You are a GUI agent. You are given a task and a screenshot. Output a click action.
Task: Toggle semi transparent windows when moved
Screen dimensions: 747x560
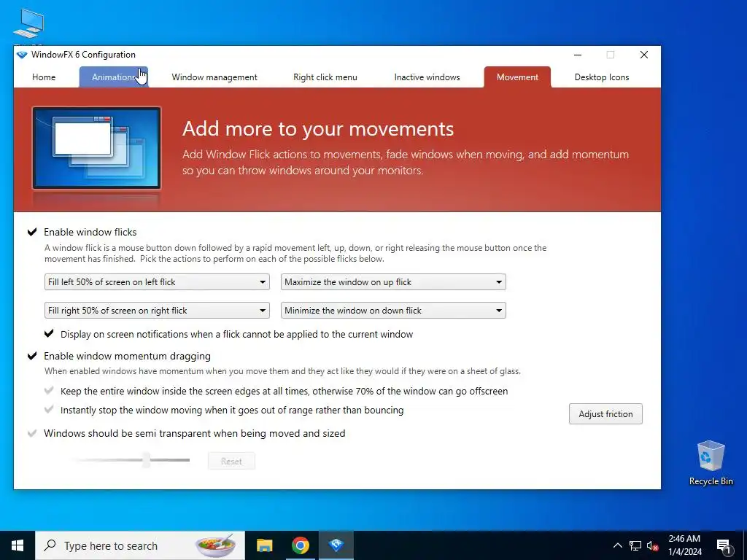(32, 433)
